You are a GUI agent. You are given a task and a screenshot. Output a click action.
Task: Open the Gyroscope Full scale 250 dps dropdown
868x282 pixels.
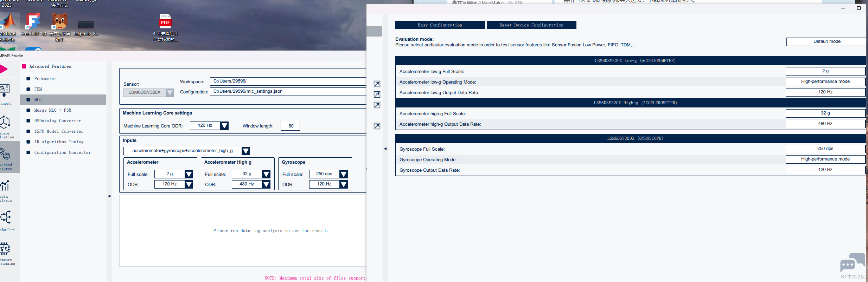point(344,174)
